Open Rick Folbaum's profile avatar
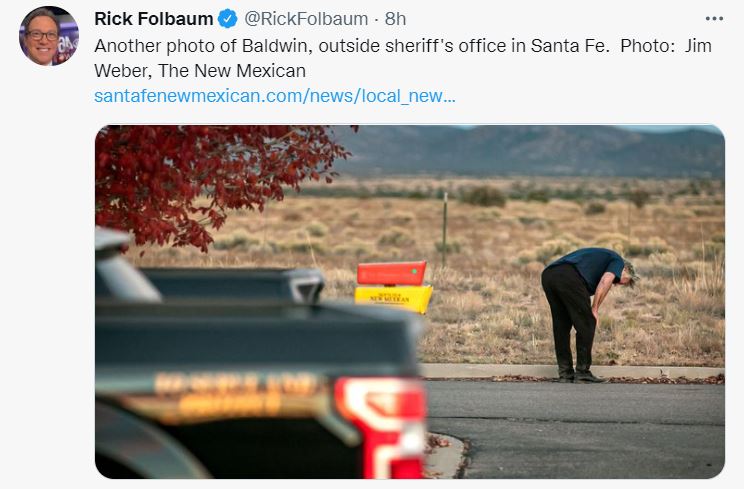The width and height of the screenshot is (744, 489). pyautogui.click(x=48, y=36)
